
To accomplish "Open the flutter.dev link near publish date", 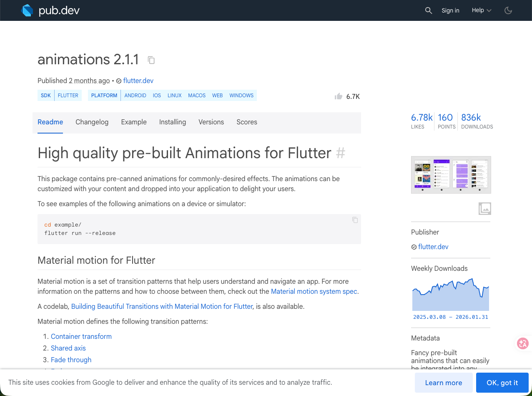I will [x=138, y=81].
